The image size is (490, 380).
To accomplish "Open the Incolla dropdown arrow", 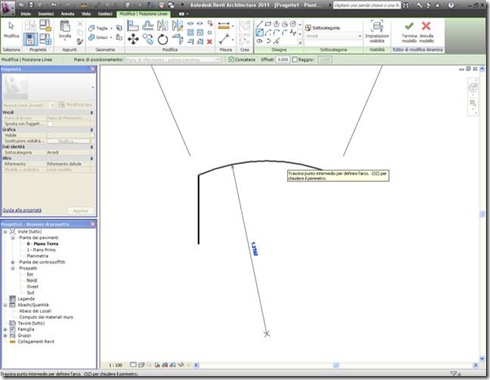I will (x=65, y=40).
